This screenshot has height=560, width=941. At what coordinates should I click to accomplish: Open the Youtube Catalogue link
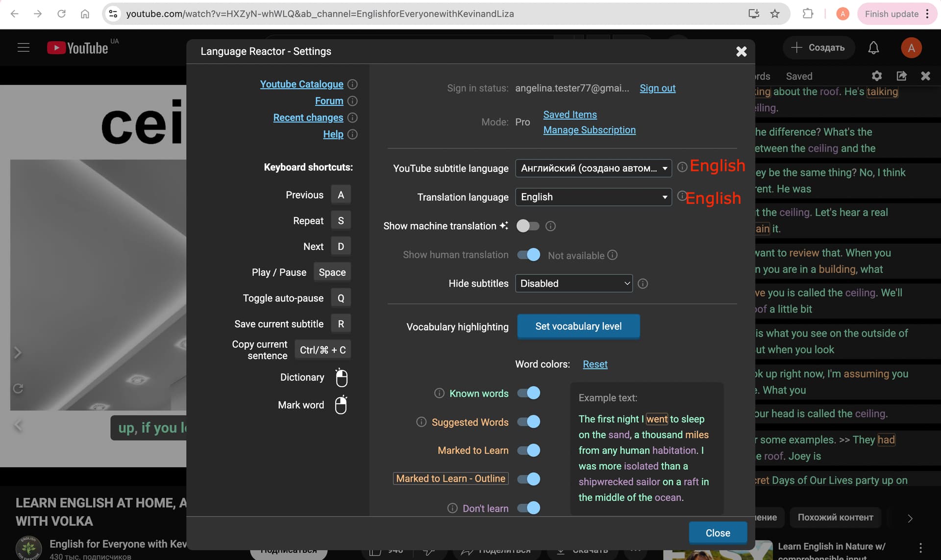(x=301, y=84)
